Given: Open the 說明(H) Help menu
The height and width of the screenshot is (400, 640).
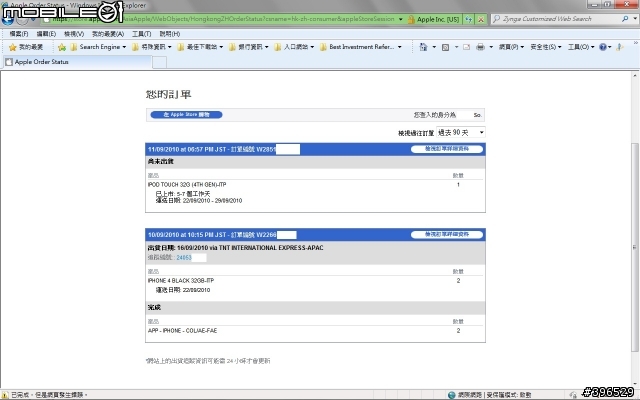Looking at the screenshot, I should pyautogui.click(x=169, y=34).
